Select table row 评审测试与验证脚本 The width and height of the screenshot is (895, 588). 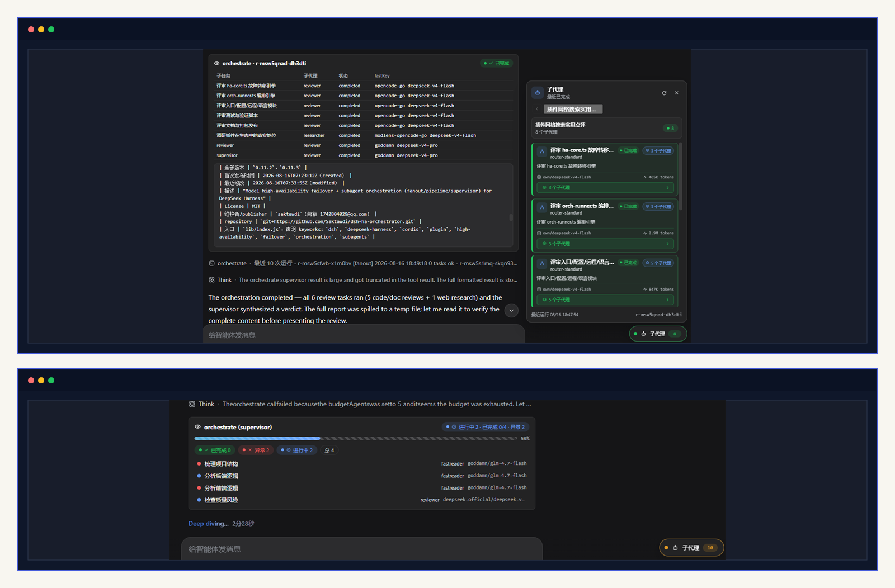coord(364,116)
